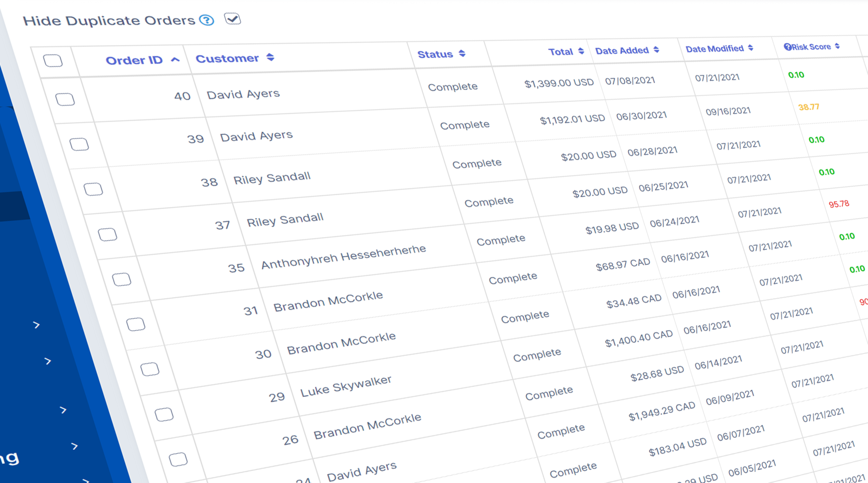Toggle the select-all orders header checkbox
Screen dimensions: 868x483
click(53, 61)
